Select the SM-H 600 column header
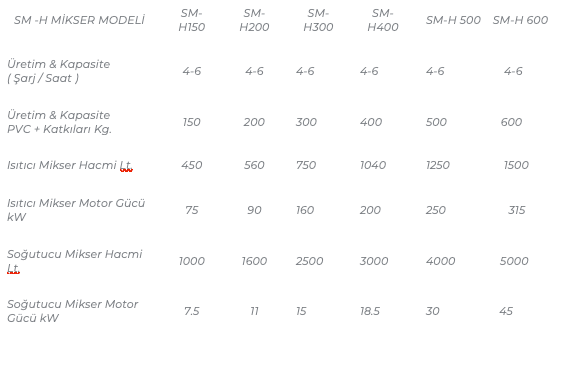This screenshot has height=373, width=568. 520,20
